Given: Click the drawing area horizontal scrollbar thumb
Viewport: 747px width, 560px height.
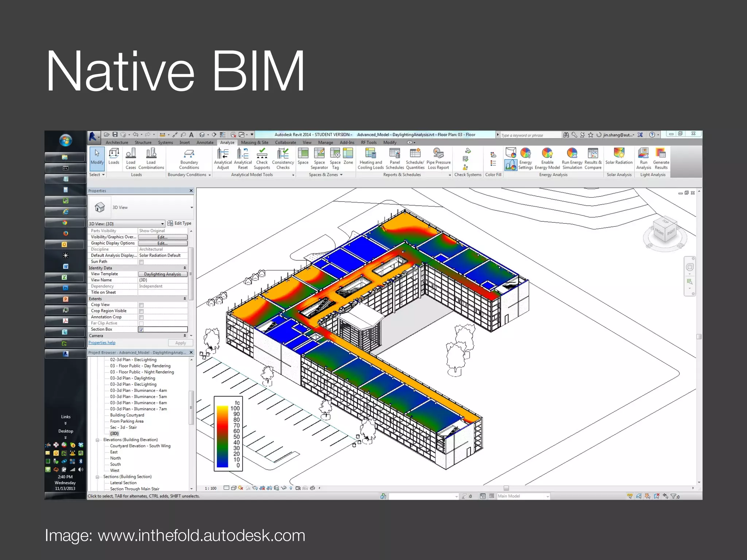Looking at the screenshot, I should point(506,488).
